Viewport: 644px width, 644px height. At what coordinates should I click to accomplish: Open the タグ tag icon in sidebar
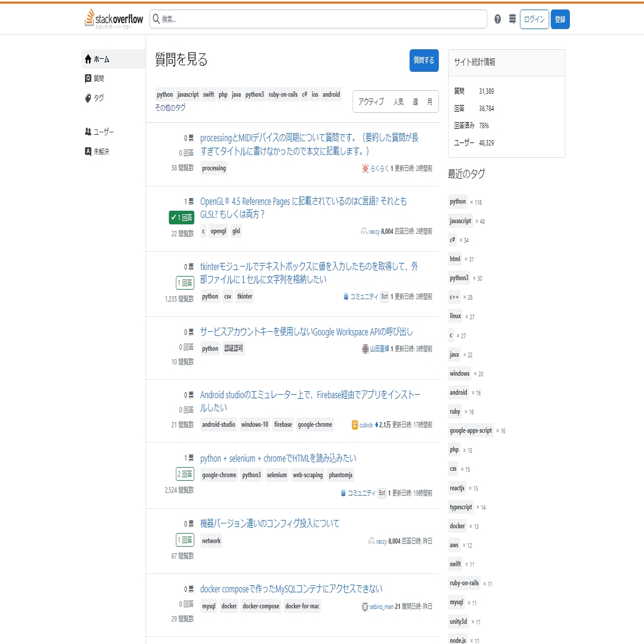pos(88,98)
